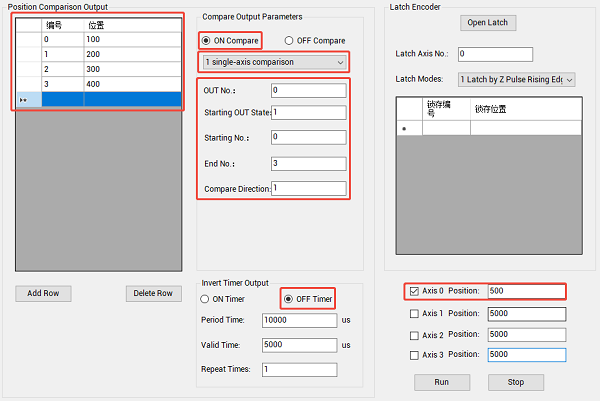Screen dimensions: 600x401
Task: Focus the Period Time input field
Action: click(299, 320)
